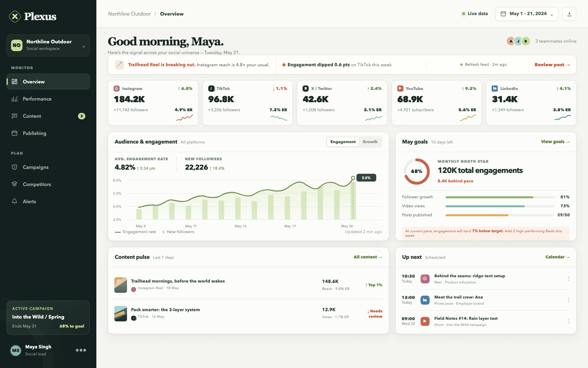
Task: Click the Content badge showing 3
Action: click(x=82, y=116)
